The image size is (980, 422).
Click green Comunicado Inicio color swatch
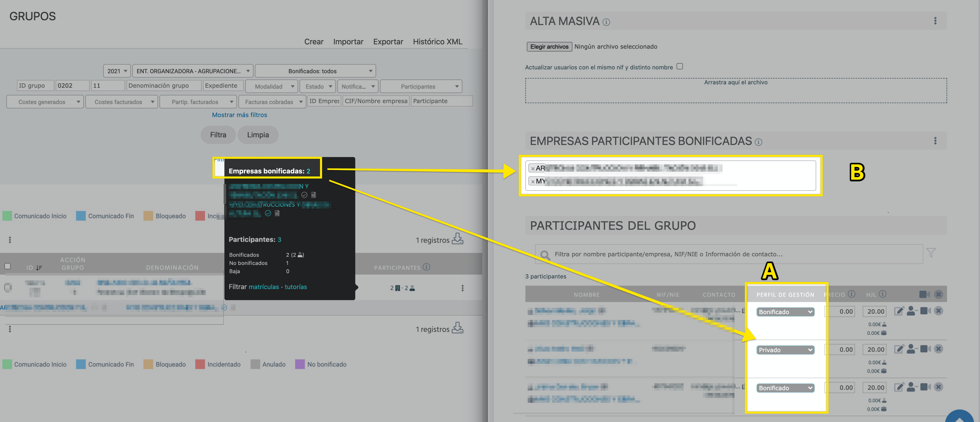pos(7,216)
